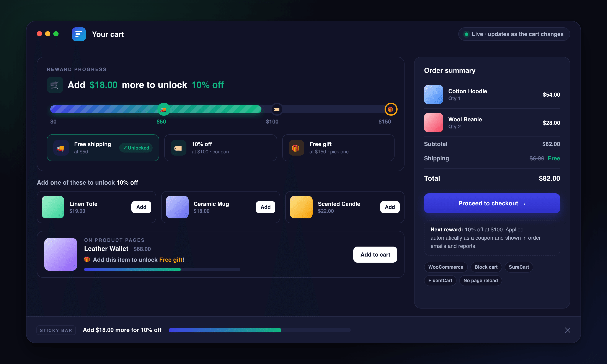Click the gift icon next to Add this item
This screenshot has width=607, height=364.
[x=87, y=260]
